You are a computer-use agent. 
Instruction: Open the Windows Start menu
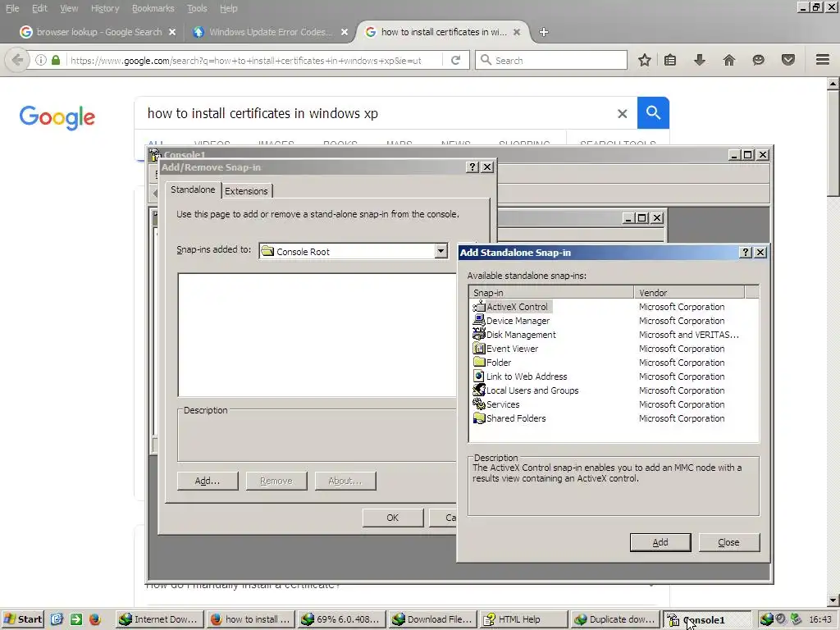coord(22,619)
